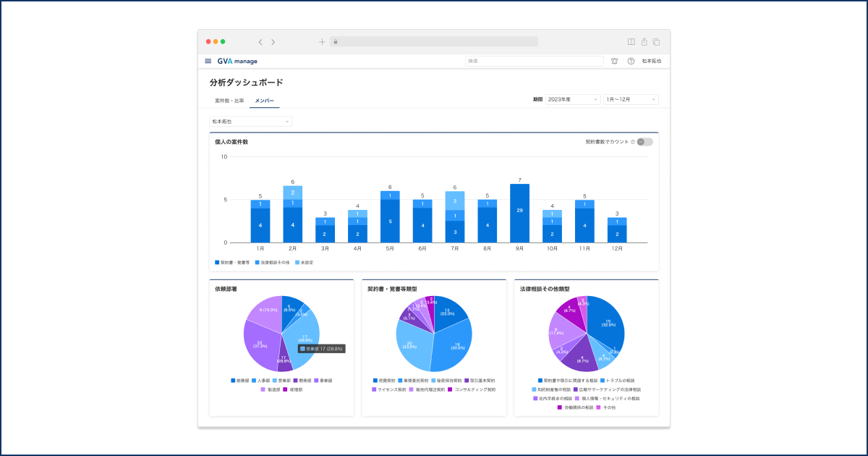The image size is (868, 456).
Task: Click the GVA manage logo
Action: [x=237, y=62]
